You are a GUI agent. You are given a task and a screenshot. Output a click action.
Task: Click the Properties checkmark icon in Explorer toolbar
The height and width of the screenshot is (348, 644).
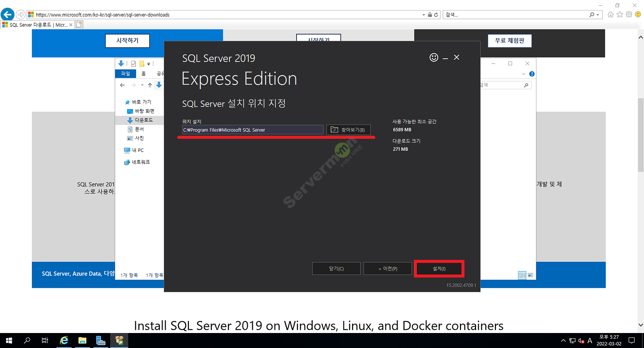pyautogui.click(x=133, y=64)
